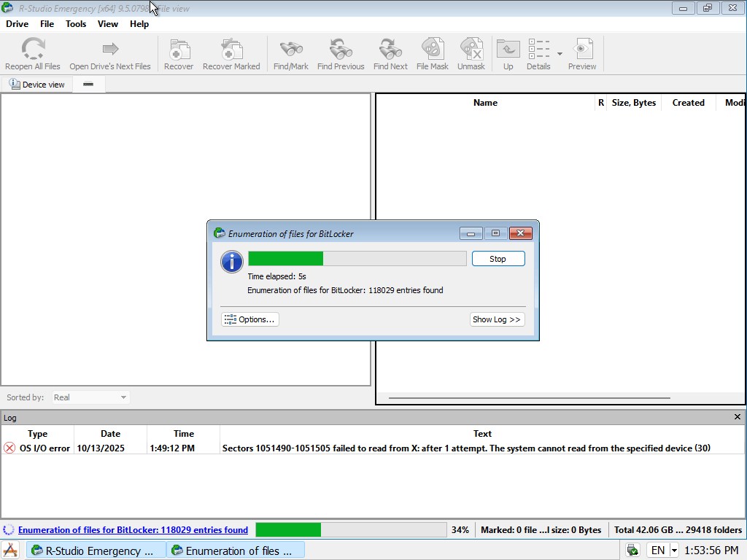This screenshot has height=560, width=747.
Task: Sort file list by Name column
Action: tap(485, 103)
